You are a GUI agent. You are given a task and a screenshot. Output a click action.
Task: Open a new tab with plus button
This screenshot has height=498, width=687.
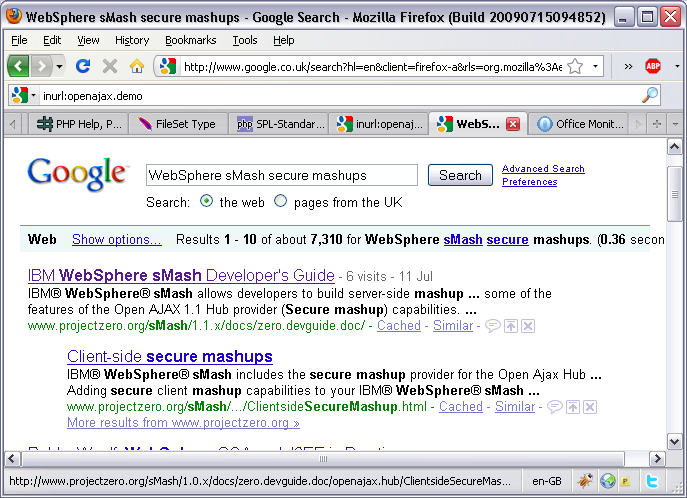[656, 124]
